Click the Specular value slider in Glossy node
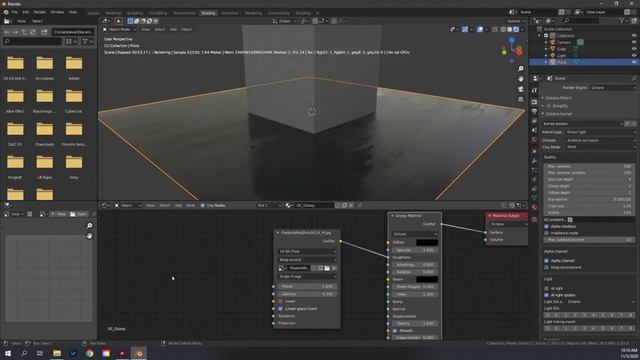The width and height of the screenshot is (640, 360). [x=415, y=250]
